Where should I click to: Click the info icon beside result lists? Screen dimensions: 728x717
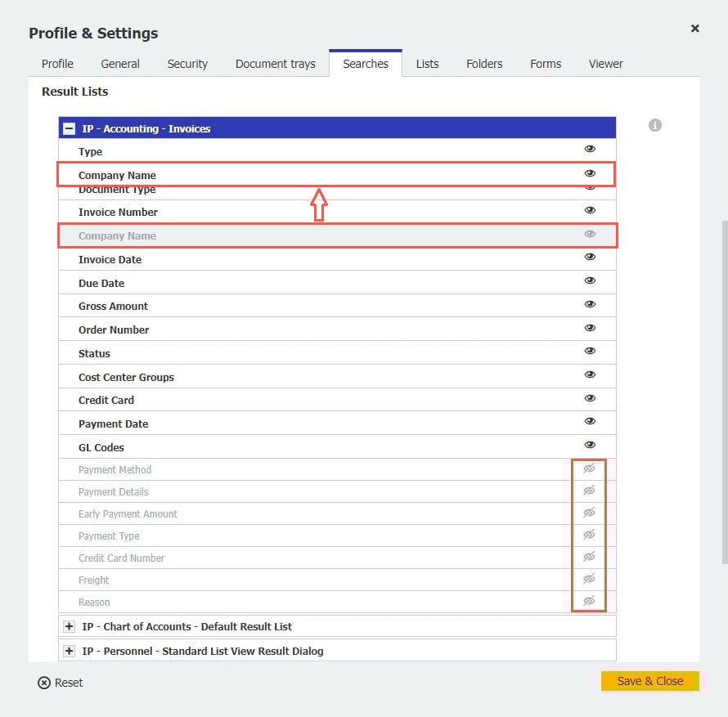click(654, 125)
